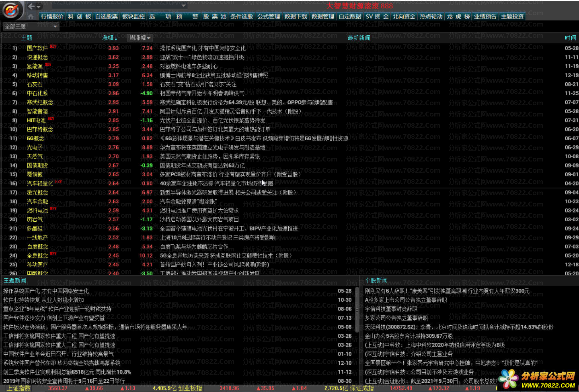Screen dimensions: 579x392
Task: Select the 光电子 theme row
Action: coord(289,147)
